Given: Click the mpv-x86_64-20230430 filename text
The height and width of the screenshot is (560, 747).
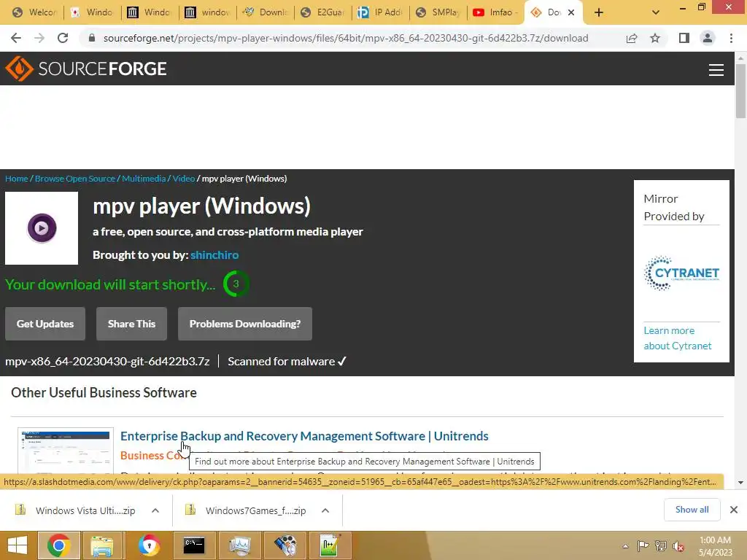Looking at the screenshot, I should point(107,362).
